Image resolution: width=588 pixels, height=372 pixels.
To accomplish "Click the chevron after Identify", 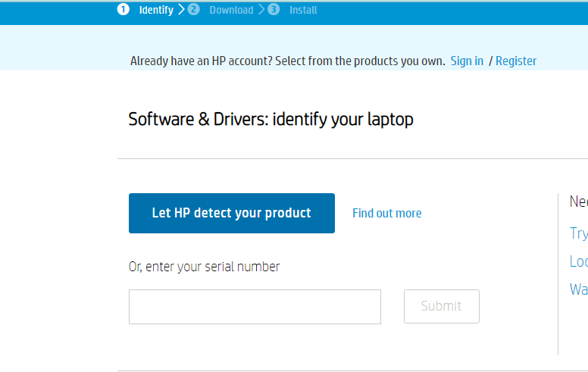I will click(x=182, y=9).
